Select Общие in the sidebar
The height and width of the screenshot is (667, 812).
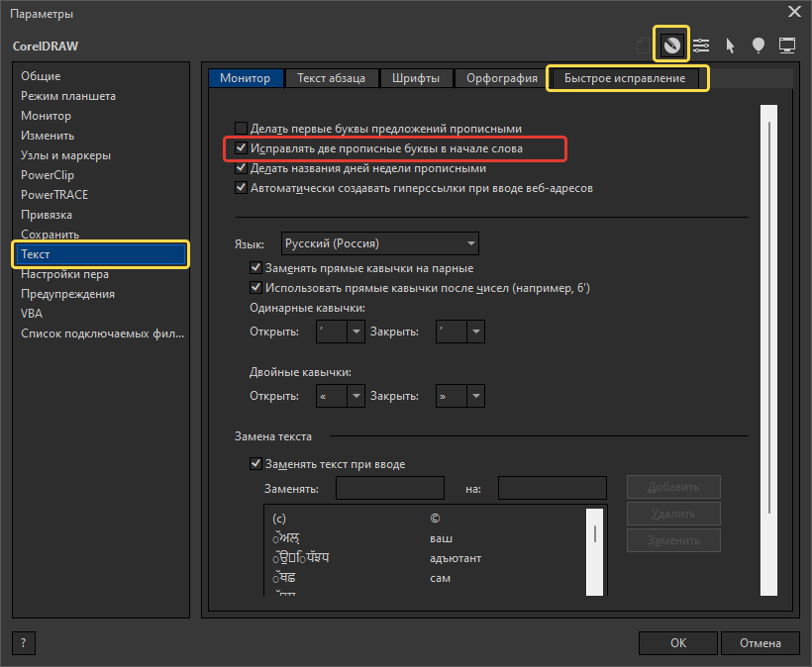point(41,76)
